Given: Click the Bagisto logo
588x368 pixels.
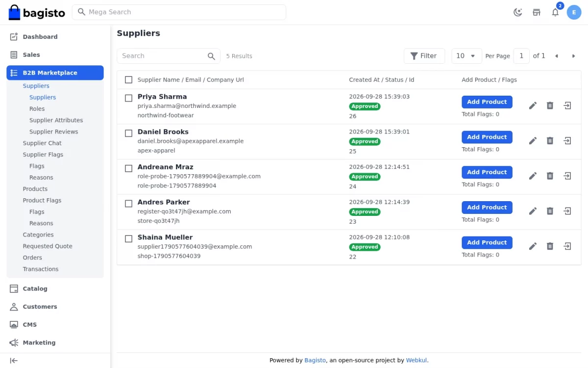Looking at the screenshot, I should tap(37, 12).
